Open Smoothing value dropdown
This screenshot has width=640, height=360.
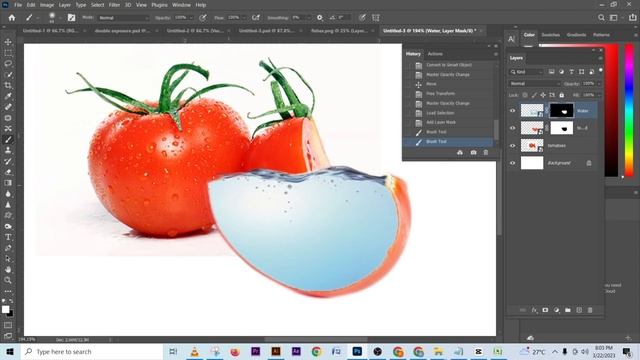309,18
